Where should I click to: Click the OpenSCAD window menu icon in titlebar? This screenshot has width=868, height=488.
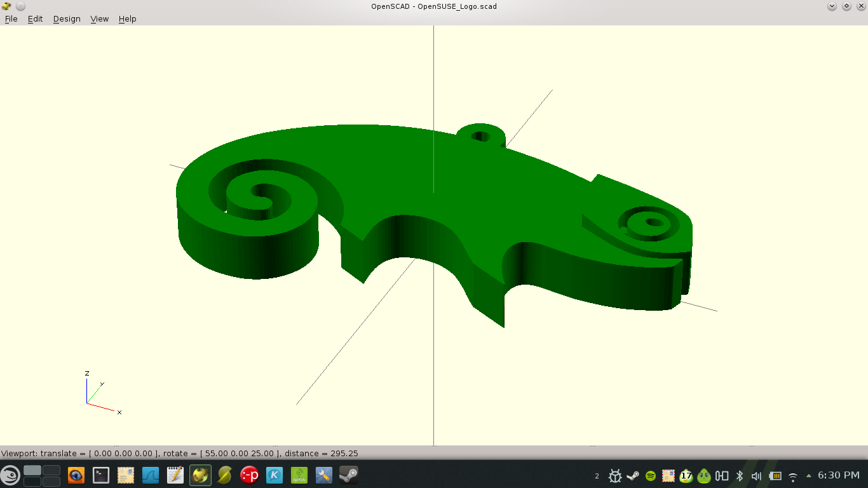(x=7, y=6)
